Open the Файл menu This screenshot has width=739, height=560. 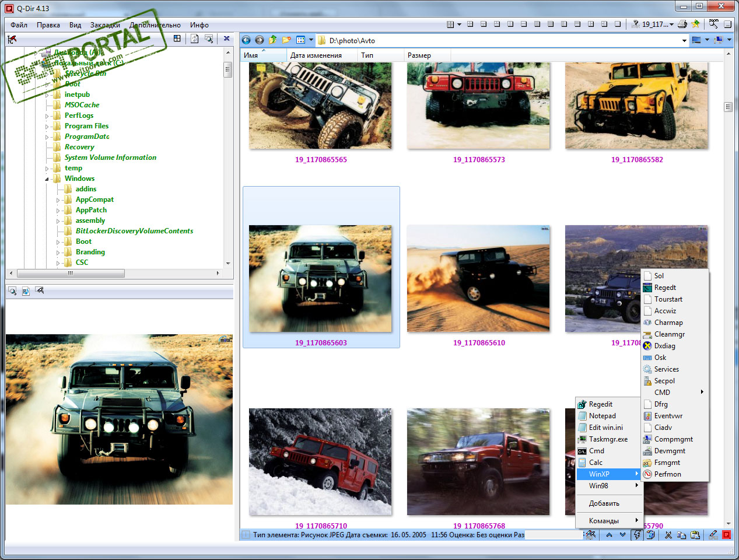point(19,25)
